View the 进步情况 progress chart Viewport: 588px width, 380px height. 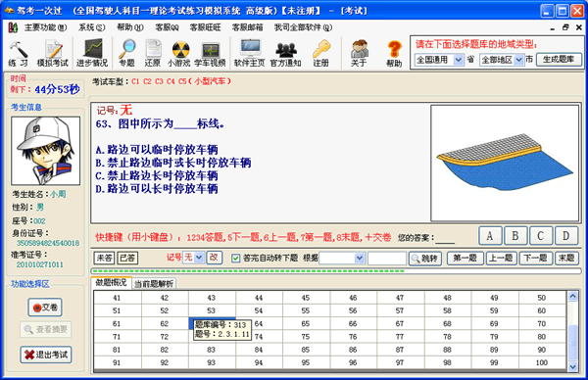click(92, 53)
